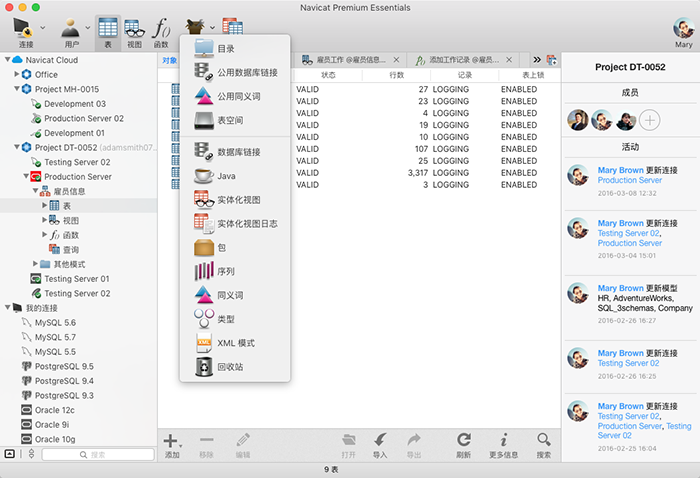
Task: Show more tabs with the double chevron
Action: tap(537, 59)
